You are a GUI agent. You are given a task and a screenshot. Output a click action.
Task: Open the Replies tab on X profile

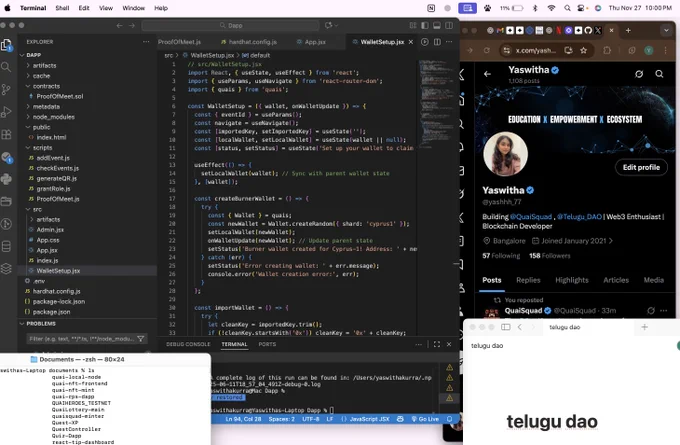click(x=528, y=280)
